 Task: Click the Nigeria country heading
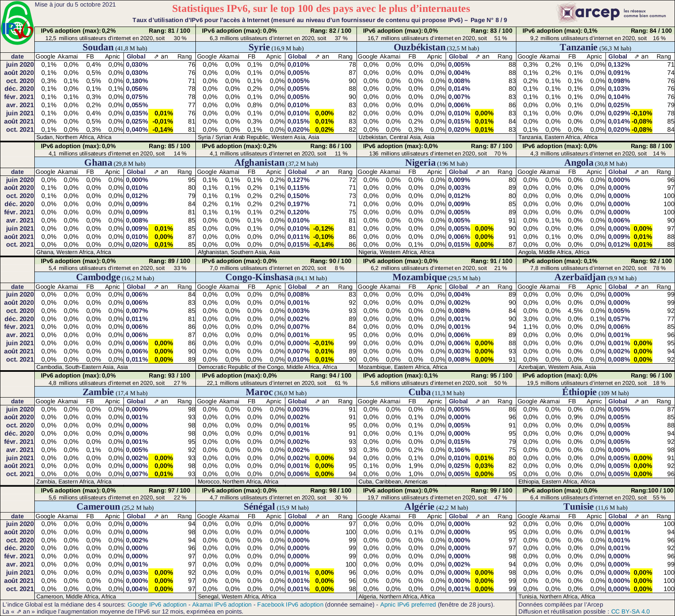click(436, 163)
